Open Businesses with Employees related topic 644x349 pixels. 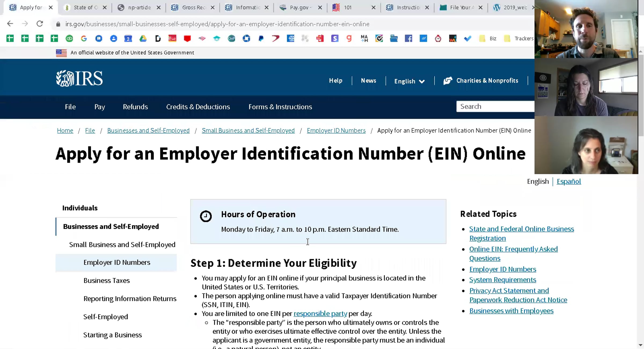pyautogui.click(x=511, y=311)
